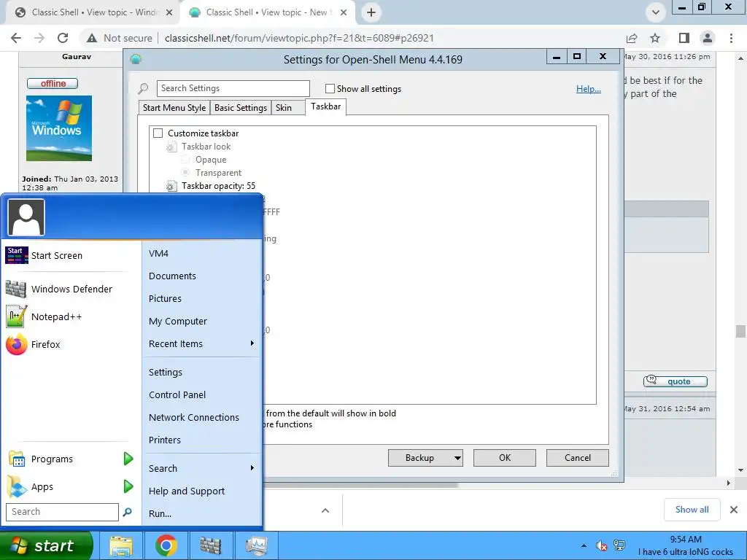747x560 pixels.
Task: Close the downloads bar
Action: click(734, 510)
